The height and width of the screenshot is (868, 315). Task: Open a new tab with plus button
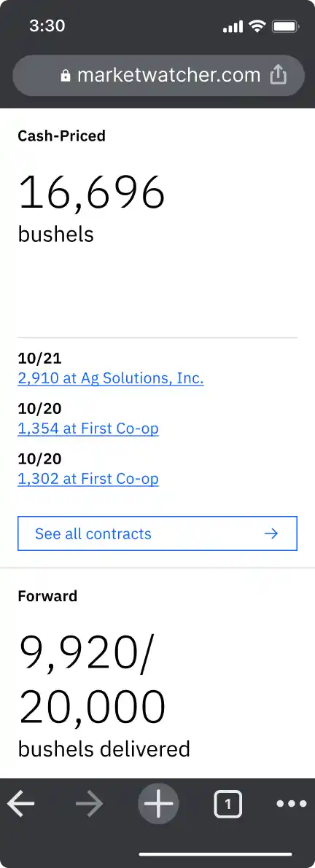[158, 803]
